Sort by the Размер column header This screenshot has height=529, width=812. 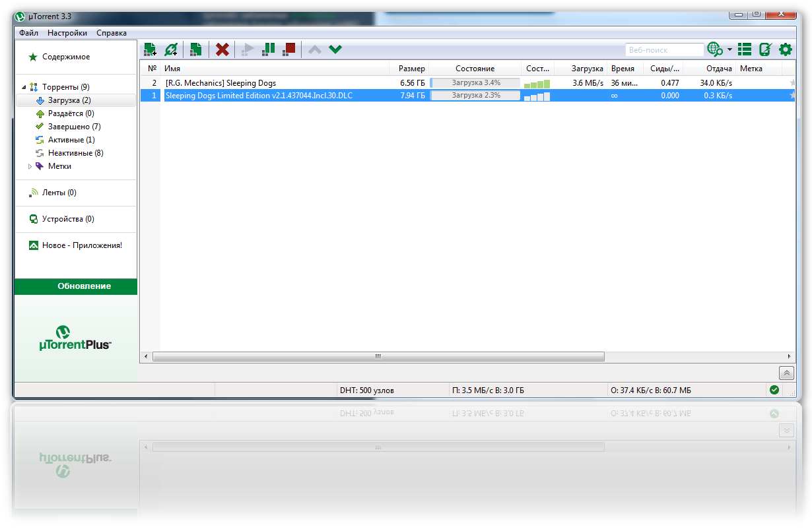coord(409,69)
